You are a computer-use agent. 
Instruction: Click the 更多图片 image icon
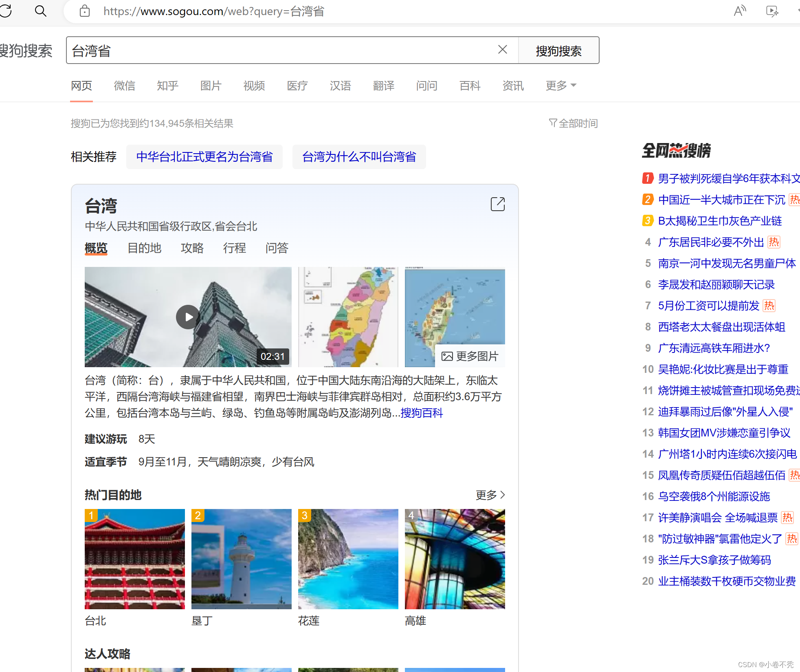pos(447,357)
